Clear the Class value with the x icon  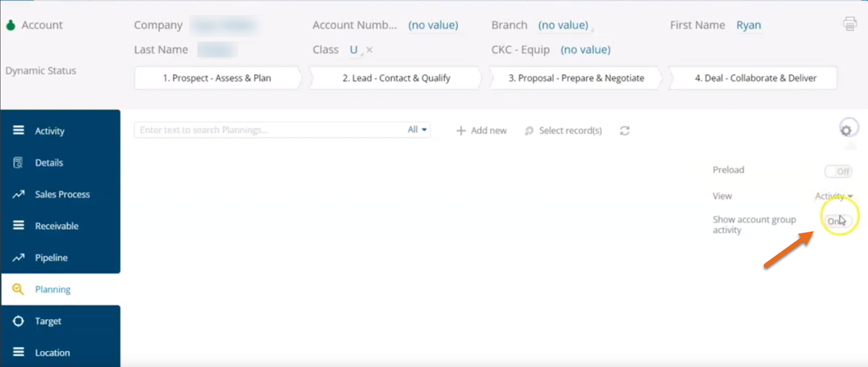coord(369,49)
